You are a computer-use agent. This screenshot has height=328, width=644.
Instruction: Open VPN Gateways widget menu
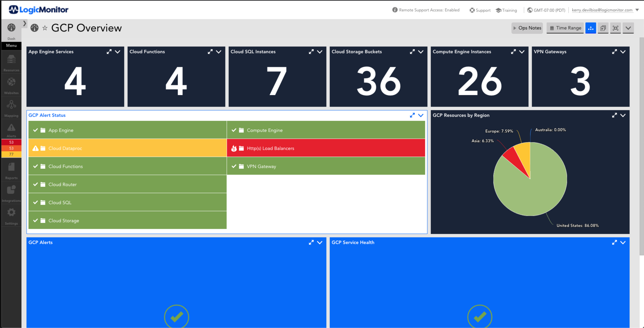pyautogui.click(x=623, y=52)
